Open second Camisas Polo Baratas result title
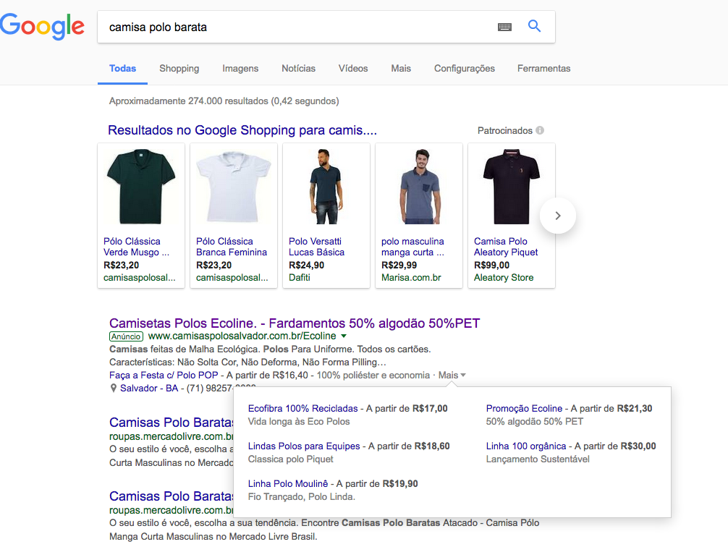 [x=172, y=496]
